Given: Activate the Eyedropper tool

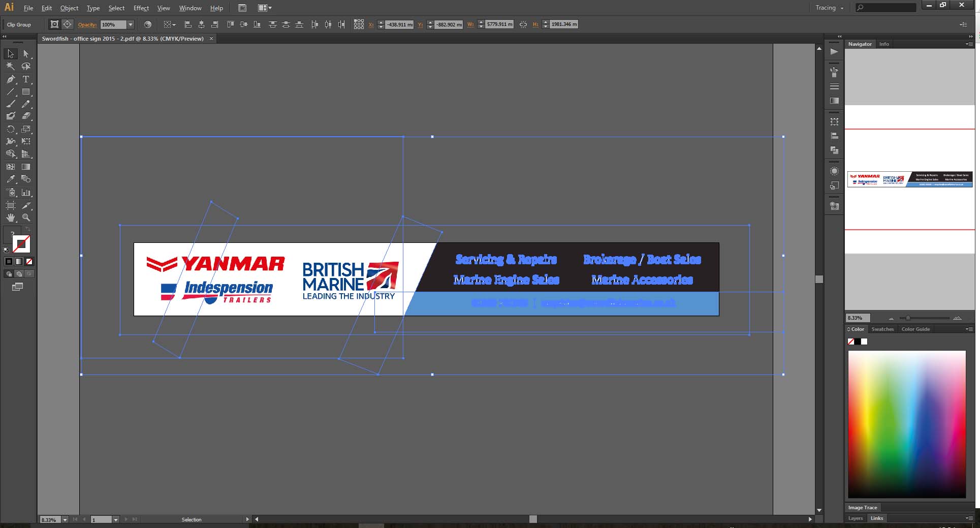Looking at the screenshot, I should coord(10,179).
